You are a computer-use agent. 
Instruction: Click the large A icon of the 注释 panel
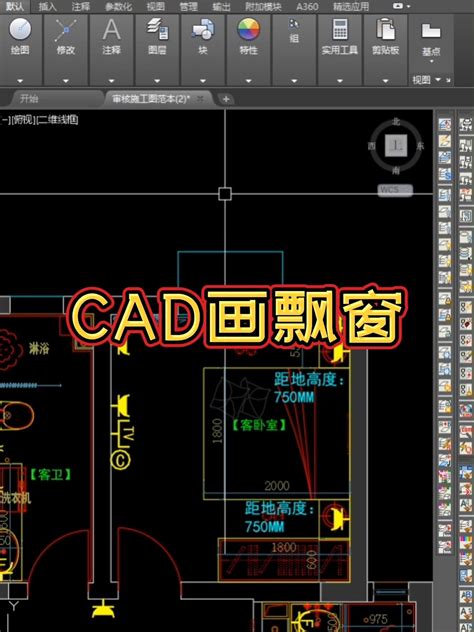[x=111, y=29]
